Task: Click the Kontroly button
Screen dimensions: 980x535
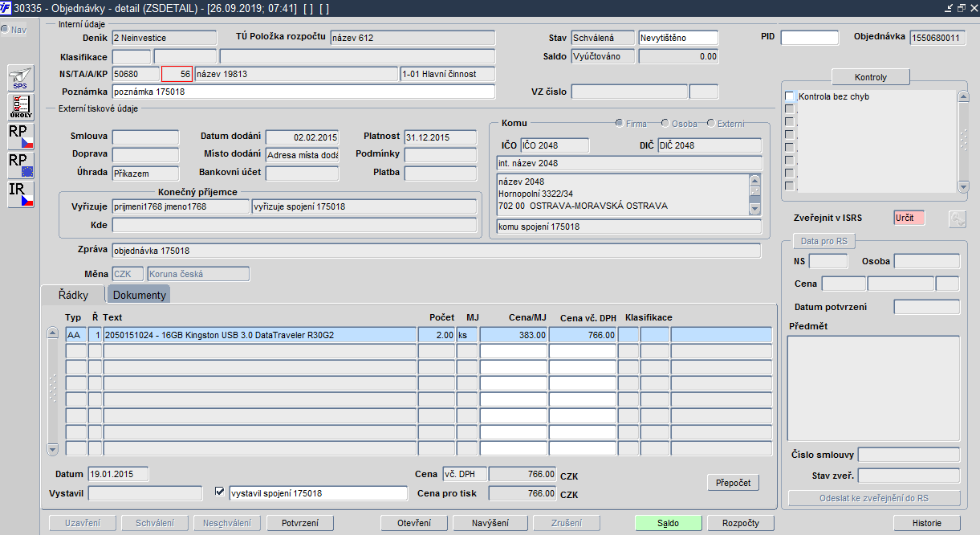Action: (870, 77)
